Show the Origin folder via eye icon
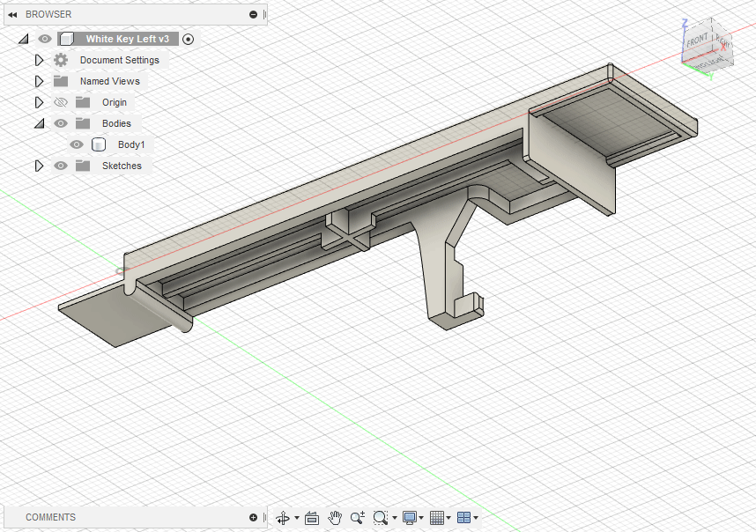Image resolution: width=756 pixels, height=532 pixels. [x=61, y=102]
